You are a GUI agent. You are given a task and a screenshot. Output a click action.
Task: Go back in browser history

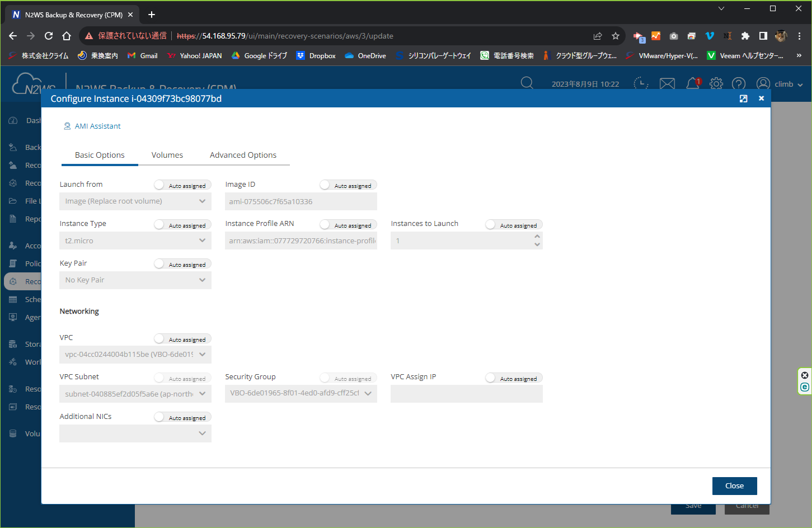(x=13, y=36)
